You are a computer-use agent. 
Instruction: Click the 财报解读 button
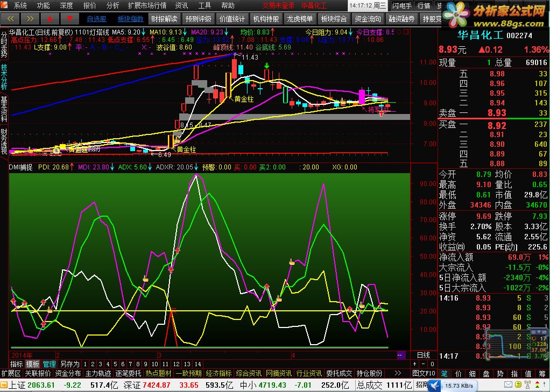[164, 19]
